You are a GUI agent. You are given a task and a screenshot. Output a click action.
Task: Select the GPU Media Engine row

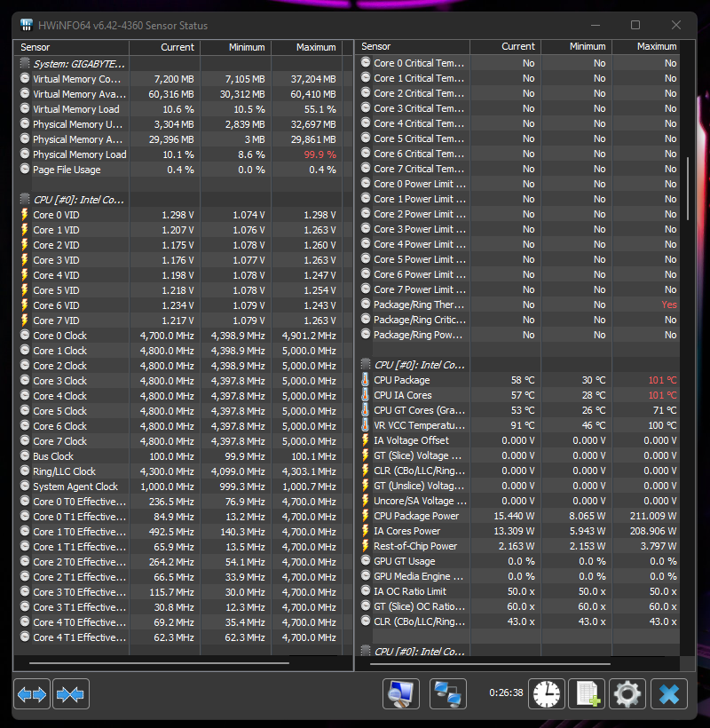[x=518, y=576]
